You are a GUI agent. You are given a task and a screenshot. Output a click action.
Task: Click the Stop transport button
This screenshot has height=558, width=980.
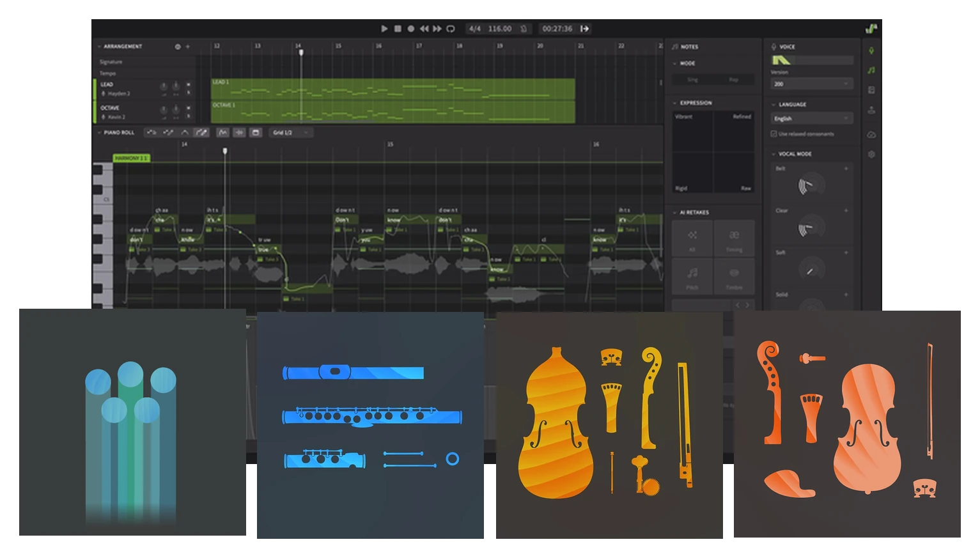click(x=398, y=29)
